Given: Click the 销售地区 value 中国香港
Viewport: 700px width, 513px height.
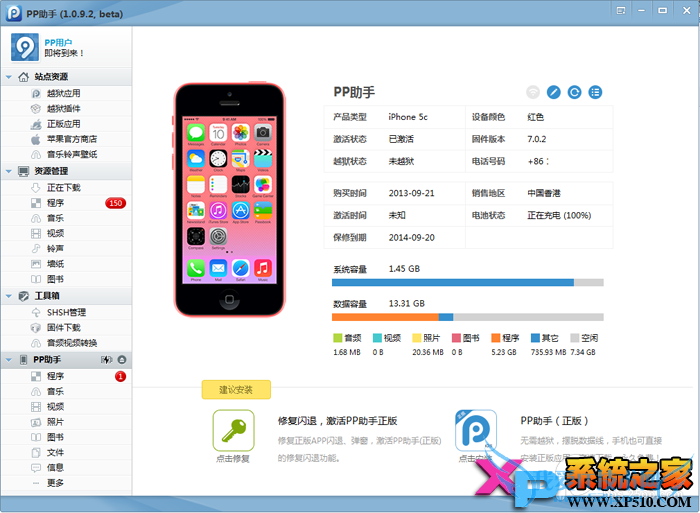Looking at the screenshot, I should [x=544, y=193].
